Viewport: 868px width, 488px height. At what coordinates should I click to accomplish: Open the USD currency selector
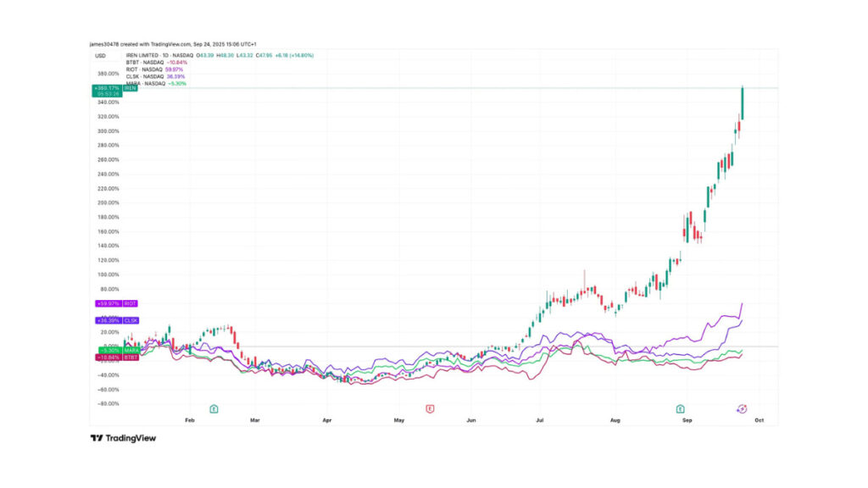point(98,55)
